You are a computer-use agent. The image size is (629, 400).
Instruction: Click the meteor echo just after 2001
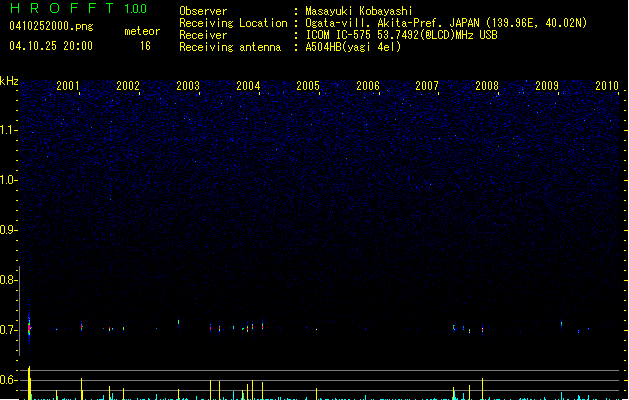click(81, 327)
